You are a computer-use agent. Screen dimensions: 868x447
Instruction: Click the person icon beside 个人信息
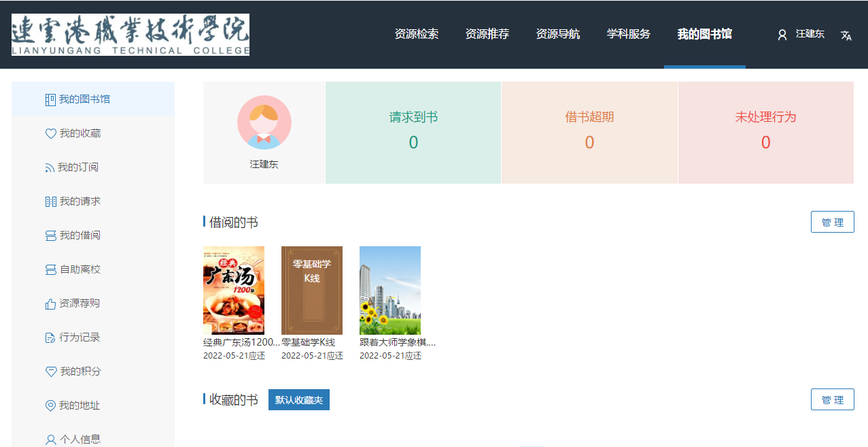[x=50, y=440]
